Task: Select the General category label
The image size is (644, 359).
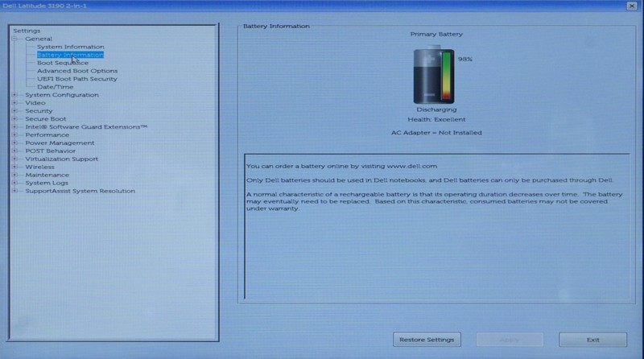Action: pos(39,39)
